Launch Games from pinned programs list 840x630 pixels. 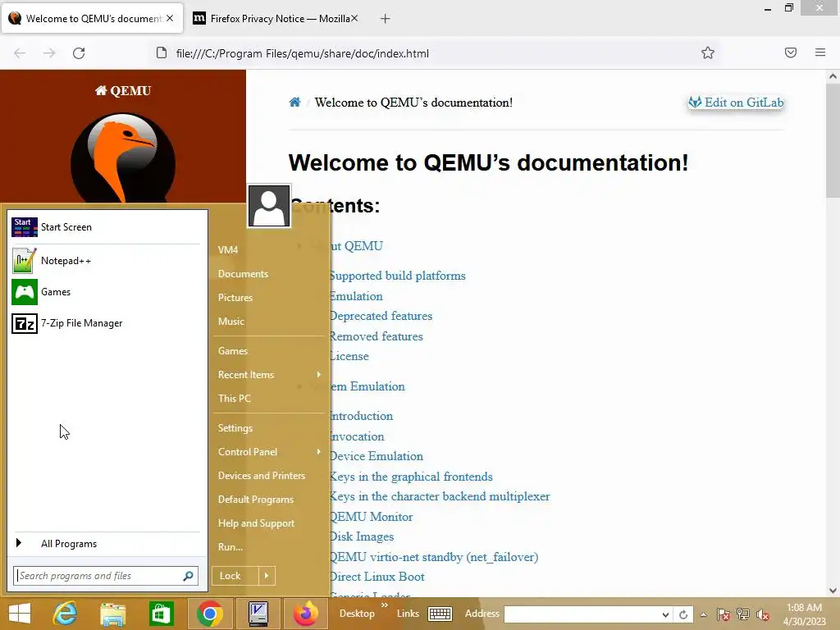[106, 292]
